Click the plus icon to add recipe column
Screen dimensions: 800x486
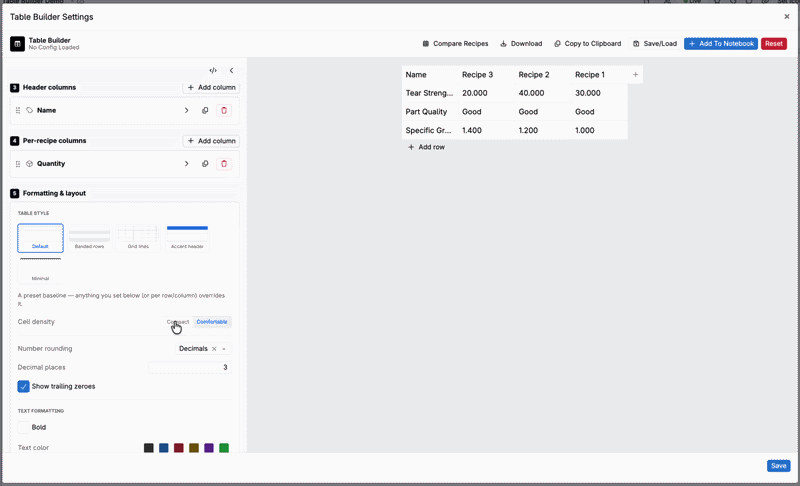pyautogui.click(x=635, y=74)
